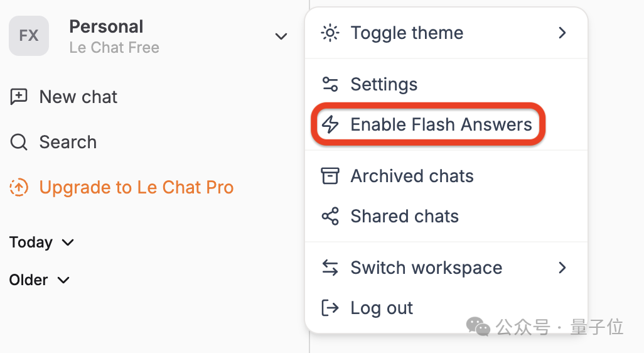Click the FX avatar thumbnail
644x353 pixels.
click(x=29, y=36)
